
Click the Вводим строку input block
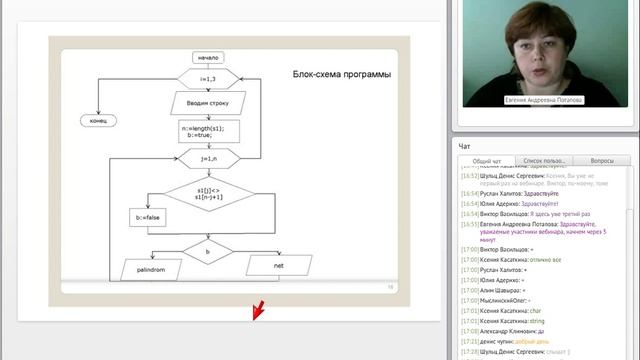[208, 103]
